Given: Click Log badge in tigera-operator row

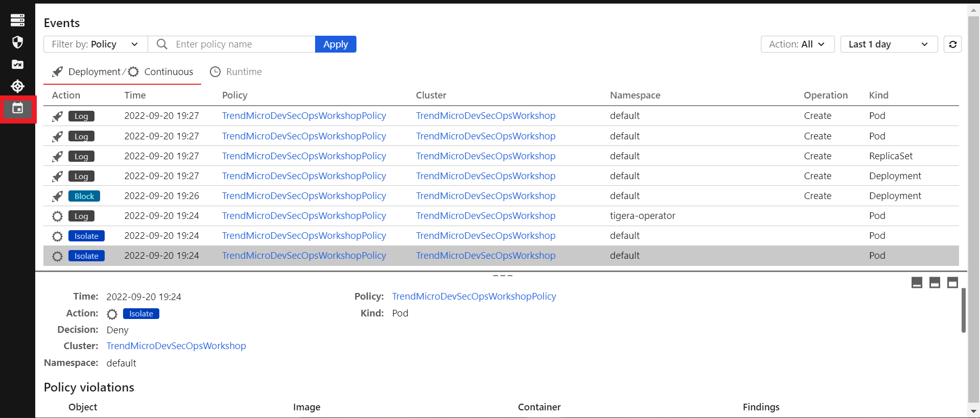Looking at the screenshot, I should click(81, 216).
